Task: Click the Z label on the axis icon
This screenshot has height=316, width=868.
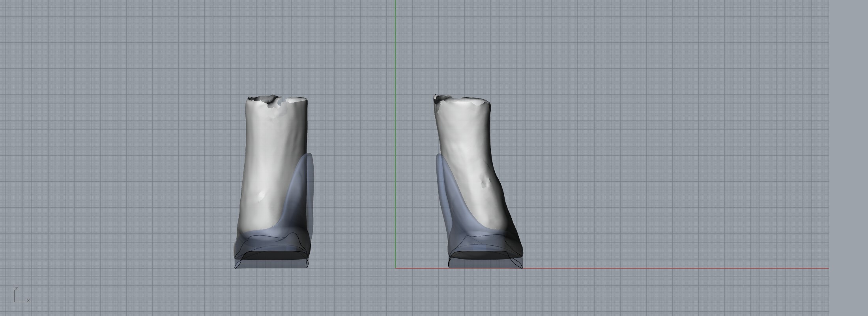Action: point(16,289)
